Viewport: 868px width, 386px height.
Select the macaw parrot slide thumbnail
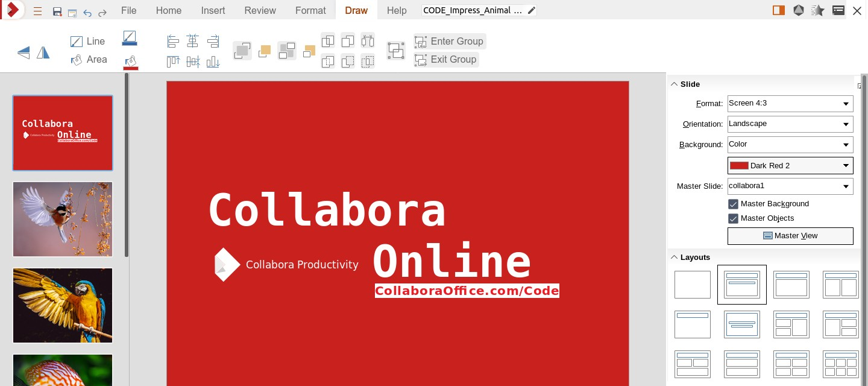coord(63,306)
